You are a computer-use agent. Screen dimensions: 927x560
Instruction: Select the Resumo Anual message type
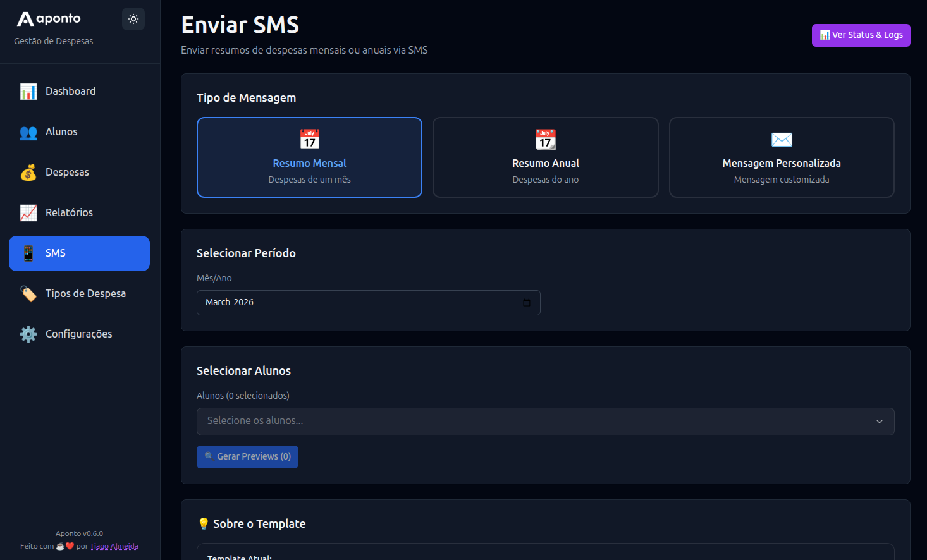coord(545,157)
